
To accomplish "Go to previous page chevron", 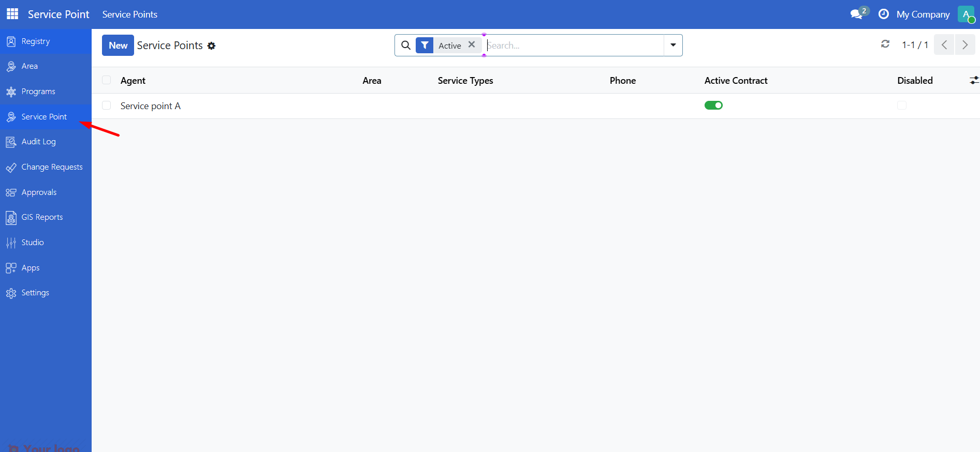I will click(944, 45).
